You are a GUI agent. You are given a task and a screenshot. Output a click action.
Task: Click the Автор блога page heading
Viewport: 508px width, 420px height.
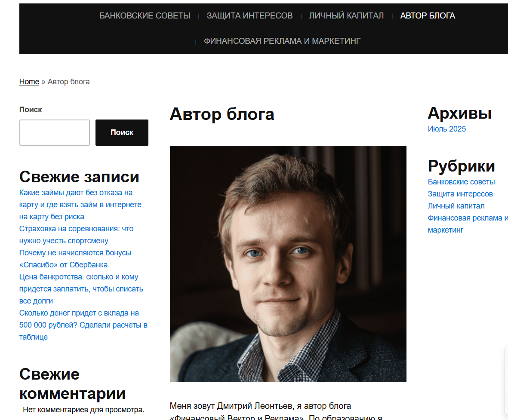pos(222,114)
